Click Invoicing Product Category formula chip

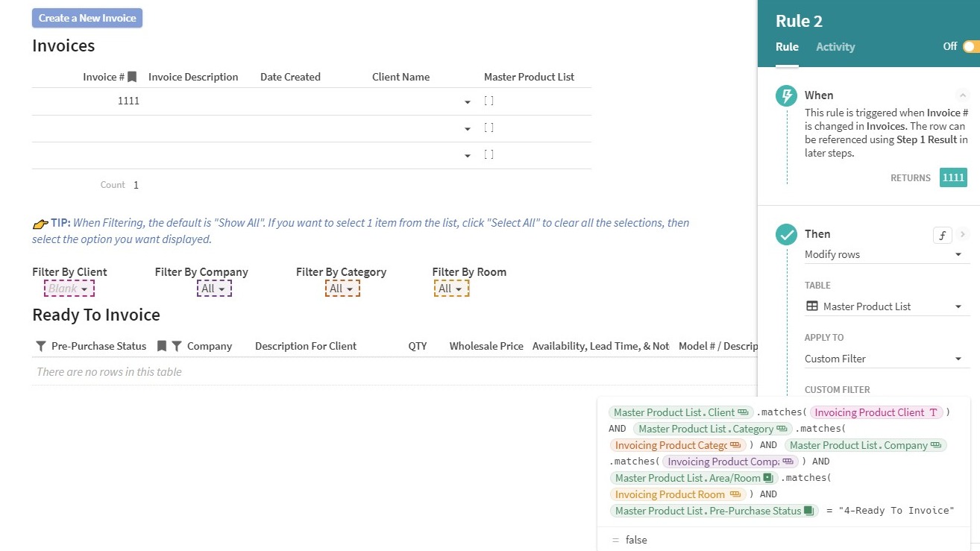click(x=677, y=445)
